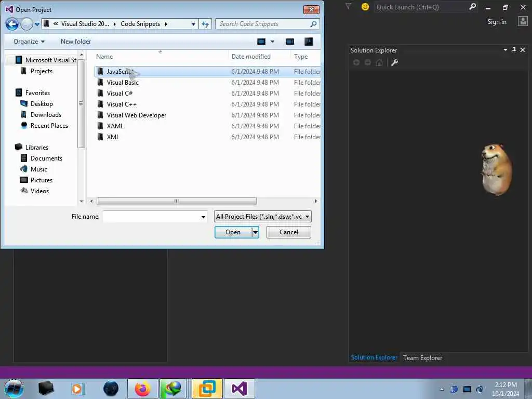Open the view options dropdown arrow
The height and width of the screenshot is (399, 532).
coord(272,42)
